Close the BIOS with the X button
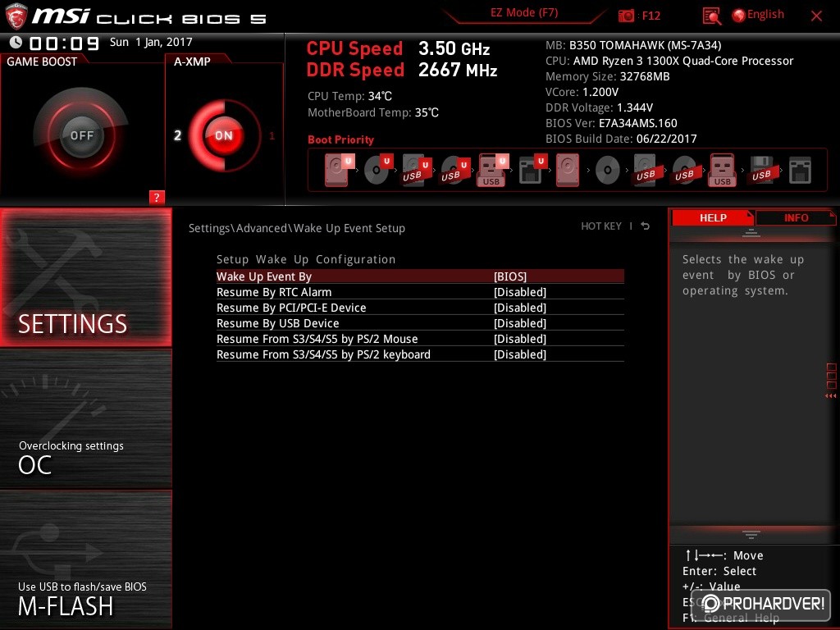840x630 pixels. tap(816, 16)
